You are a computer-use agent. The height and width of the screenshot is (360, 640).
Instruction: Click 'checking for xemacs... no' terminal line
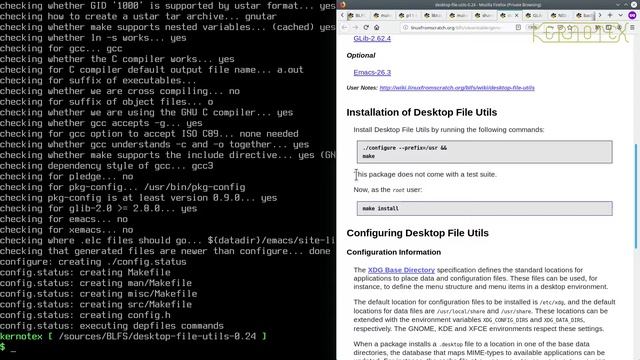(x=67, y=230)
